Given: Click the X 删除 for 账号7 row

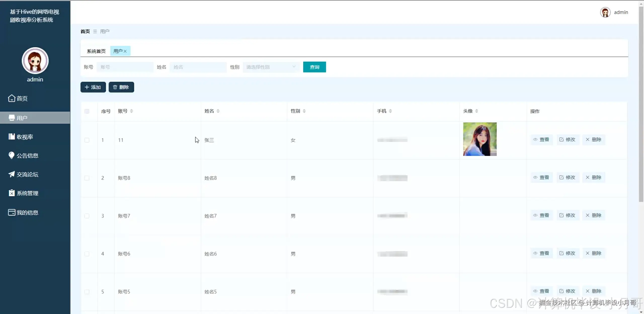Looking at the screenshot, I should pos(587,215).
